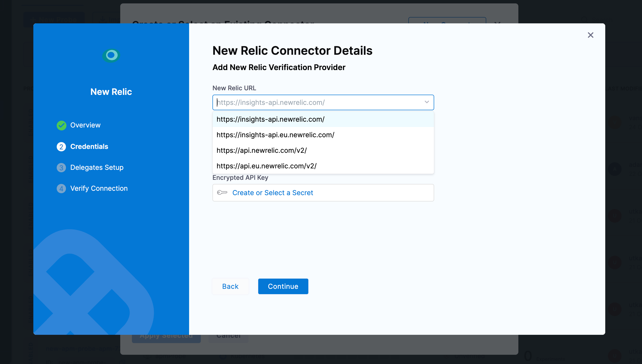Click the key icon in Encrypted API Key field
The width and height of the screenshot is (642, 364).
point(222,192)
